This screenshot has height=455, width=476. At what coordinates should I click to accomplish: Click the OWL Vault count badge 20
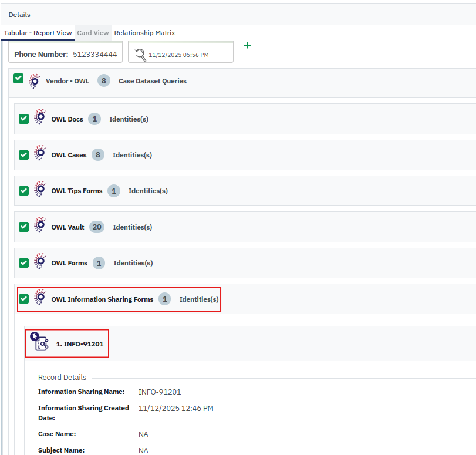(x=97, y=227)
